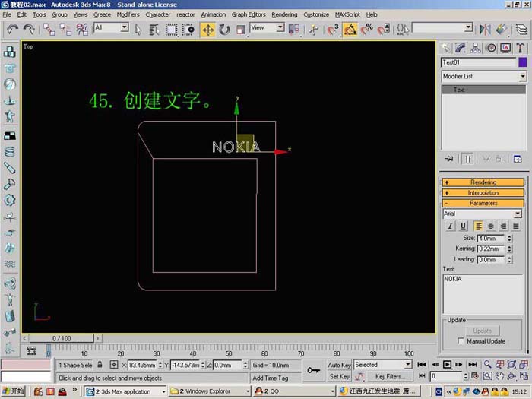Click the Undo arrow icon
Viewport: 532px width, 399px height.
[x=13, y=30]
